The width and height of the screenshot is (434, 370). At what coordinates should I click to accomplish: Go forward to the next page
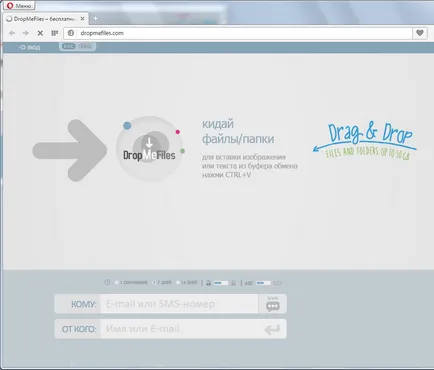[x=26, y=33]
